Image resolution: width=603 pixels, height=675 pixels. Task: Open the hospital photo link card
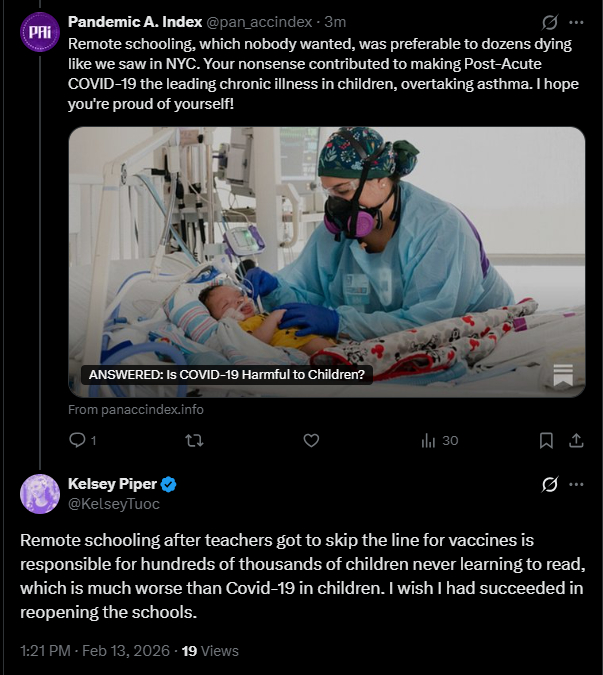(327, 260)
